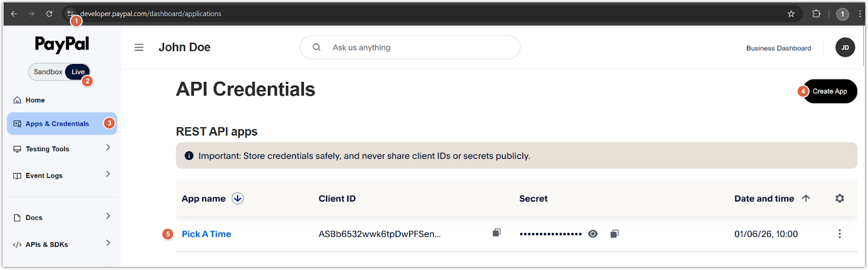
Task: Expand the Event Logs section
Action: point(108,175)
